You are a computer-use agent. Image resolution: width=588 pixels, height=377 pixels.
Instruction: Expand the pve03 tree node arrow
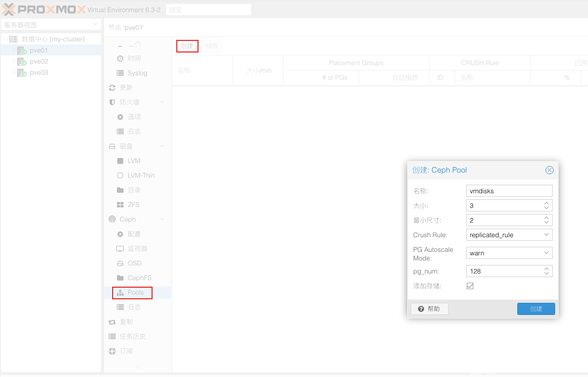(14, 72)
